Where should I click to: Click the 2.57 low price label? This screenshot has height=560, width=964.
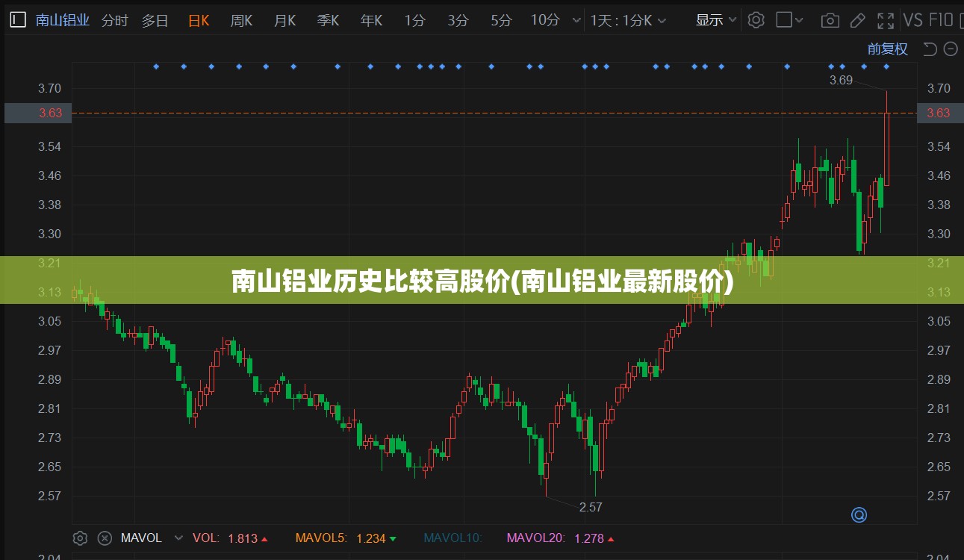591,507
